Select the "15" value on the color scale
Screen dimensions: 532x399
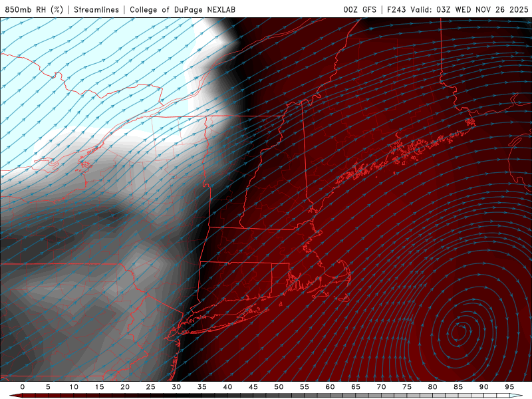pos(99,387)
